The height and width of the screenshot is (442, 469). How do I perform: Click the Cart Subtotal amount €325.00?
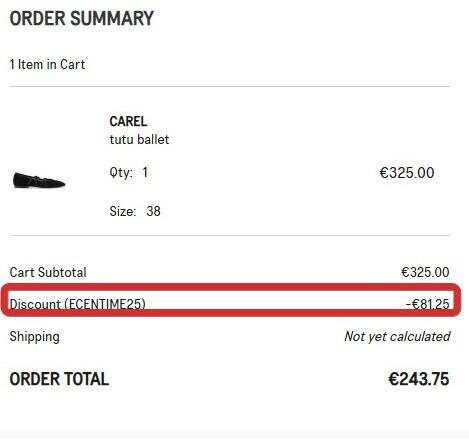(x=425, y=272)
